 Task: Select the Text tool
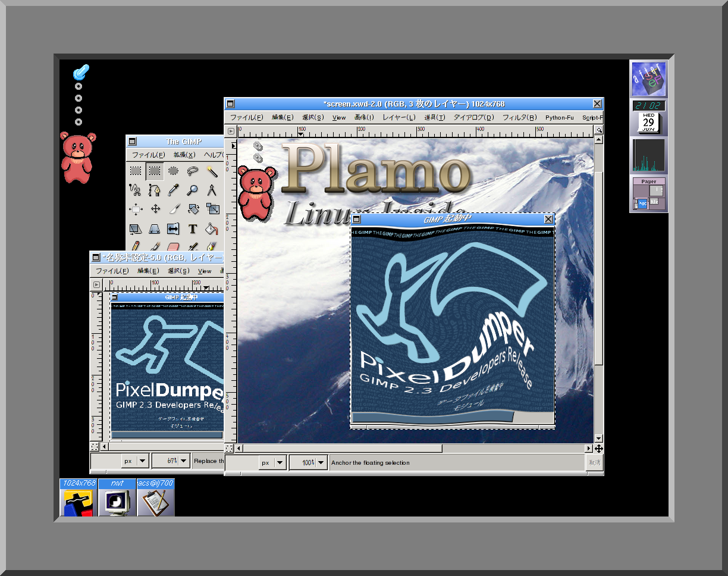(193, 228)
